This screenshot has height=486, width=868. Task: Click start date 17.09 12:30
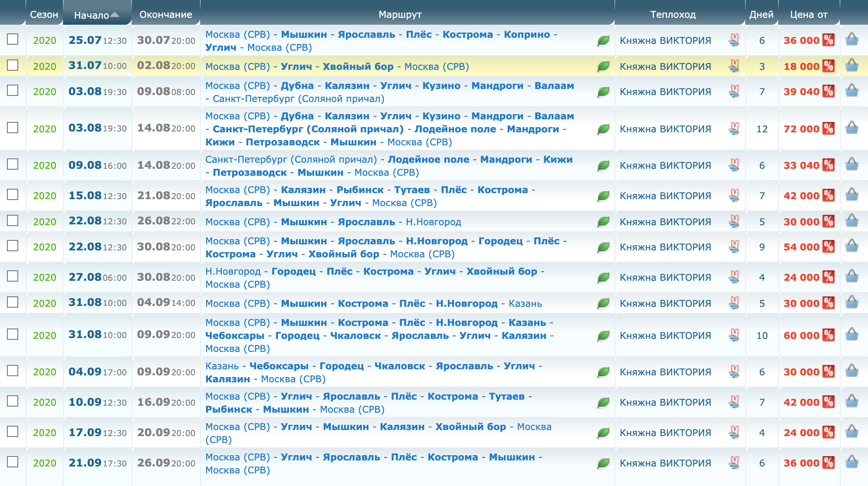point(98,433)
